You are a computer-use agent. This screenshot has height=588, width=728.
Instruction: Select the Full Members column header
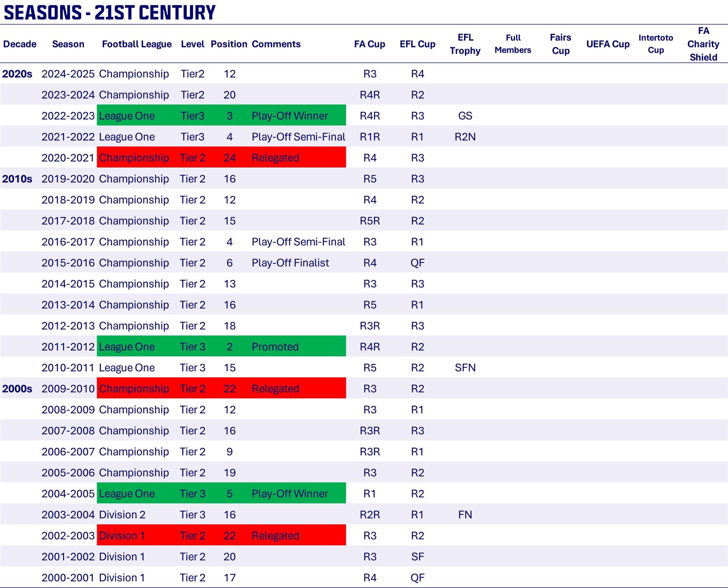tap(513, 44)
